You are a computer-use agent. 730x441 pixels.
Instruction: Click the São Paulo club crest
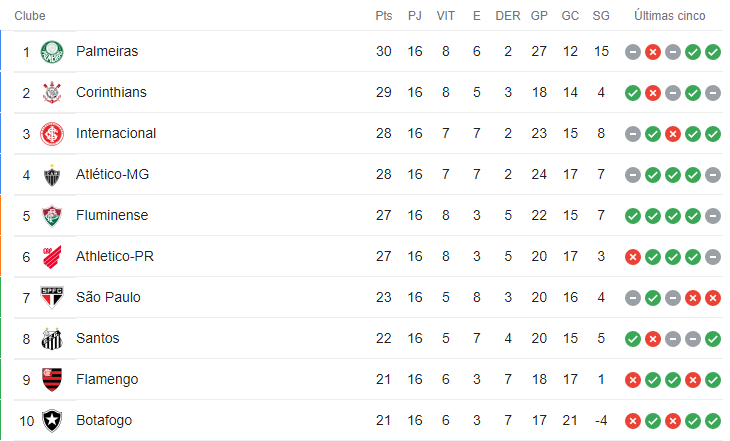[x=52, y=298]
